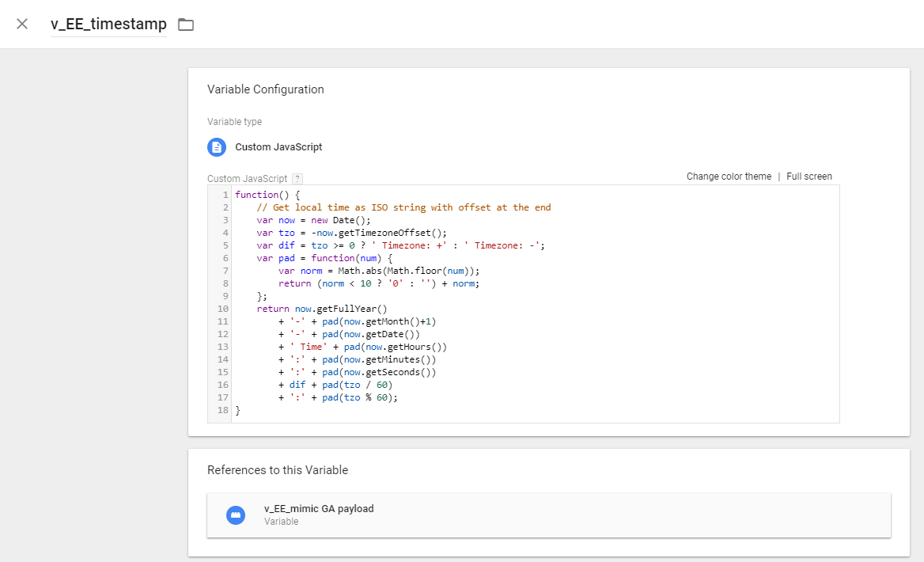Click the Variable Configuration heading
This screenshot has height=562, width=924.
click(264, 89)
